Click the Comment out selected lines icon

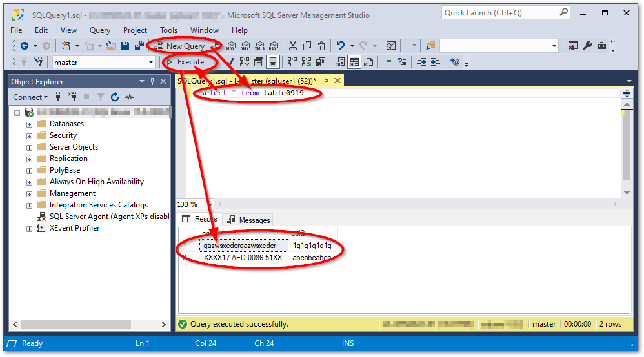(x=388, y=62)
